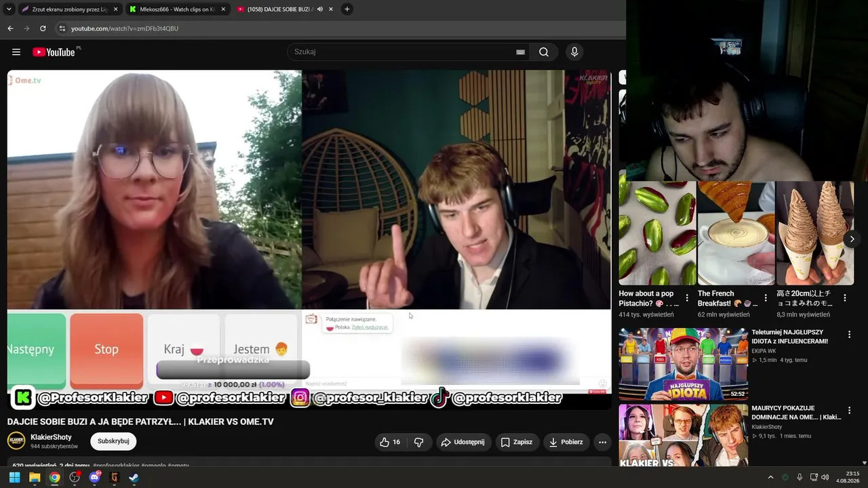
Task: Click the video title DAJCIE SOBIE BUZI
Action: (x=140, y=422)
